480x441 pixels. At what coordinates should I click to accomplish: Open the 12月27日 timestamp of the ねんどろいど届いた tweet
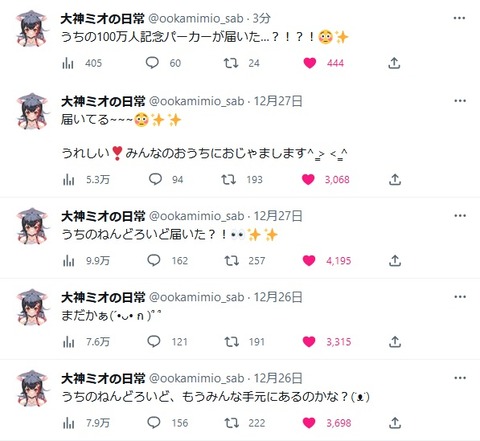click(278, 216)
